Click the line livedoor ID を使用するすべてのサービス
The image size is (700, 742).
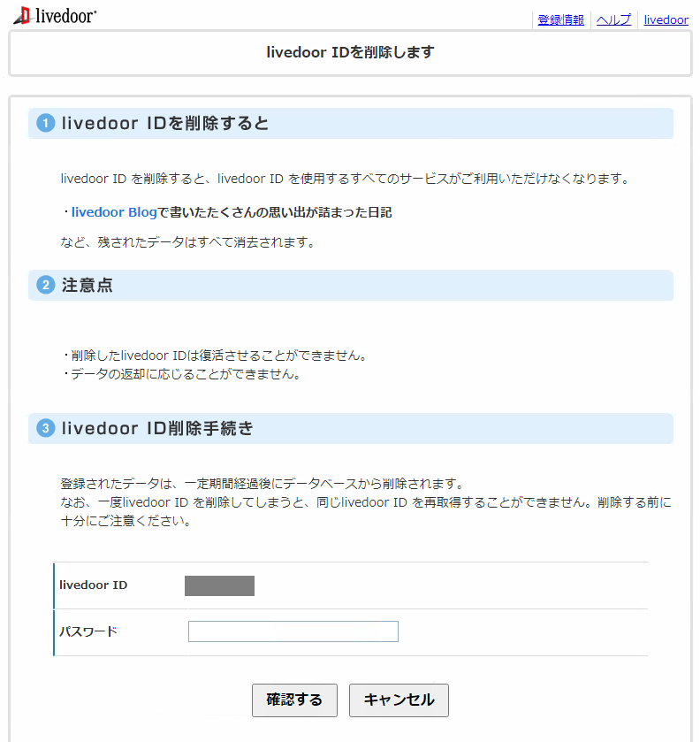[x=345, y=179]
